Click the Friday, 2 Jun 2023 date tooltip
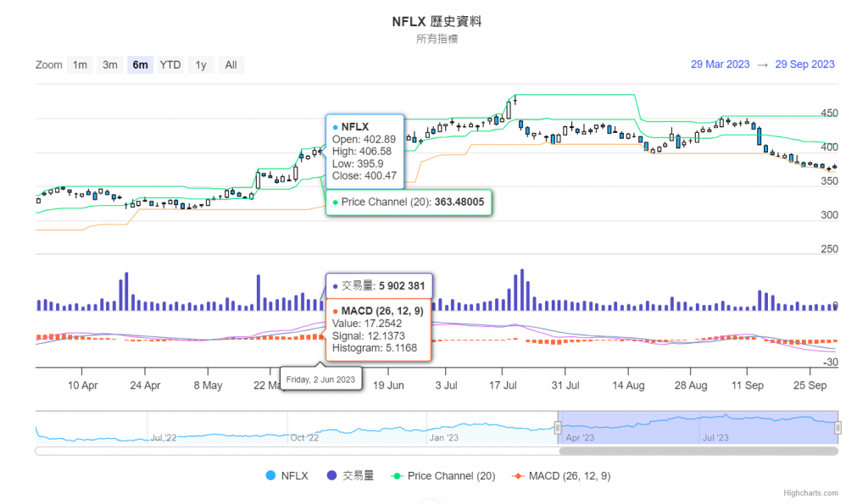This screenshot has width=868, height=504. (x=320, y=379)
